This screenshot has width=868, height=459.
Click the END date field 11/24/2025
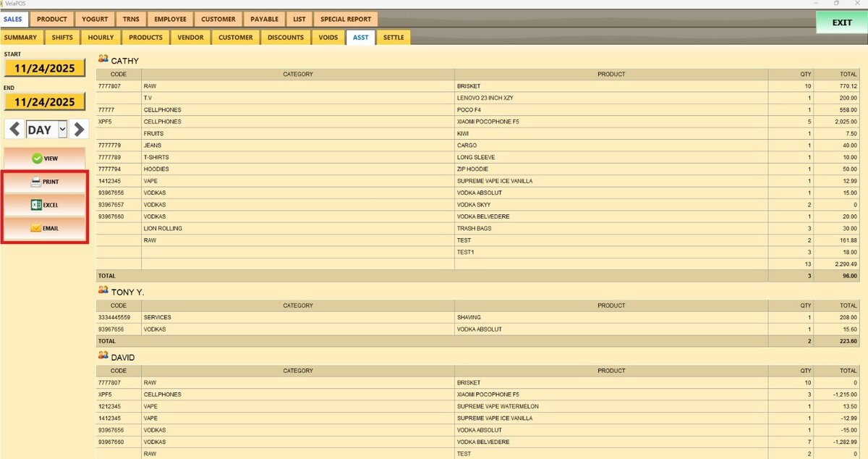[x=44, y=102]
